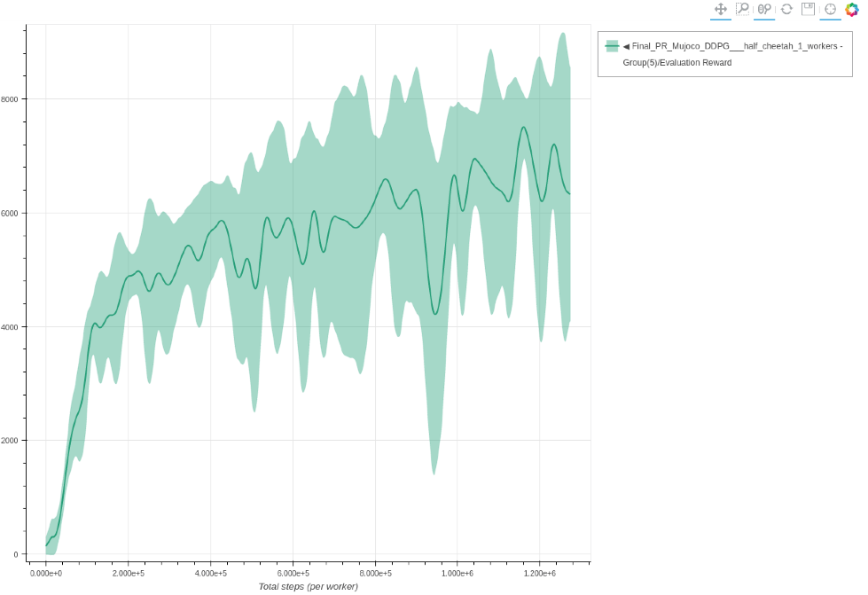Reset the plot view
The width and height of the screenshot is (868, 595).
pyautogui.click(x=786, y=9)
